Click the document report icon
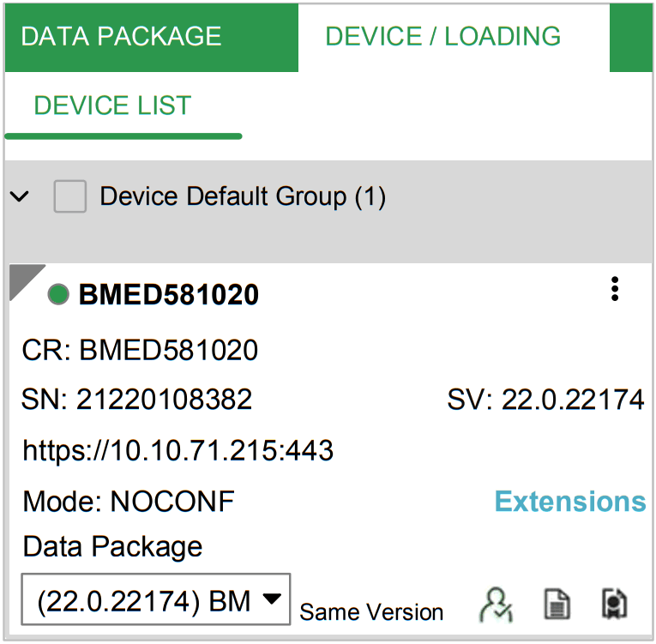The image size is (656, 644). click(557, 604)
